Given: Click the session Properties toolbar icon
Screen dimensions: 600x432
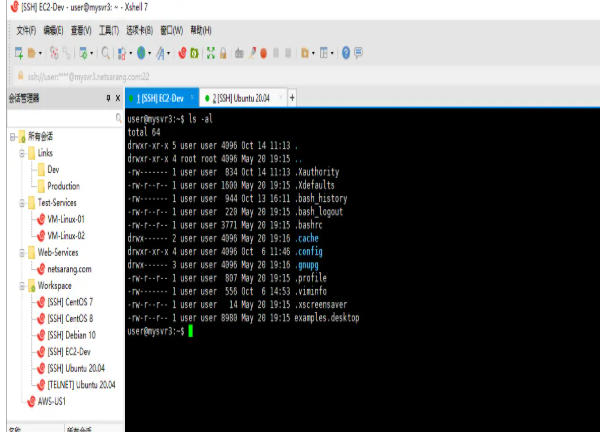Looking at the screenshot, I should point(83,53).
